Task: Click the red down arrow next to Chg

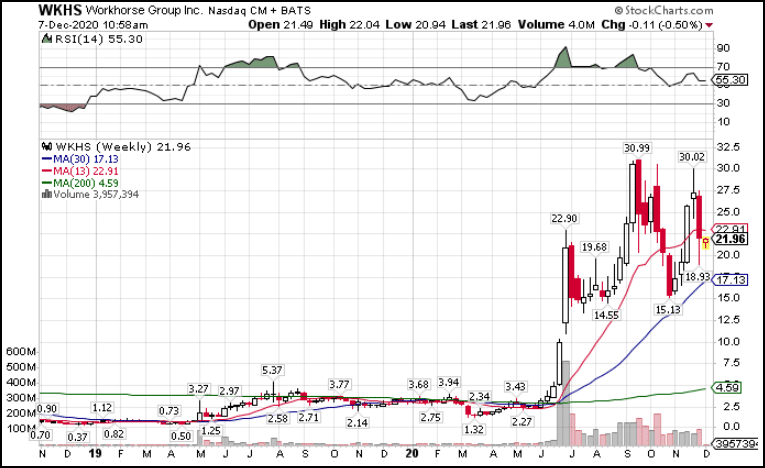Action: tap(709, 25)
